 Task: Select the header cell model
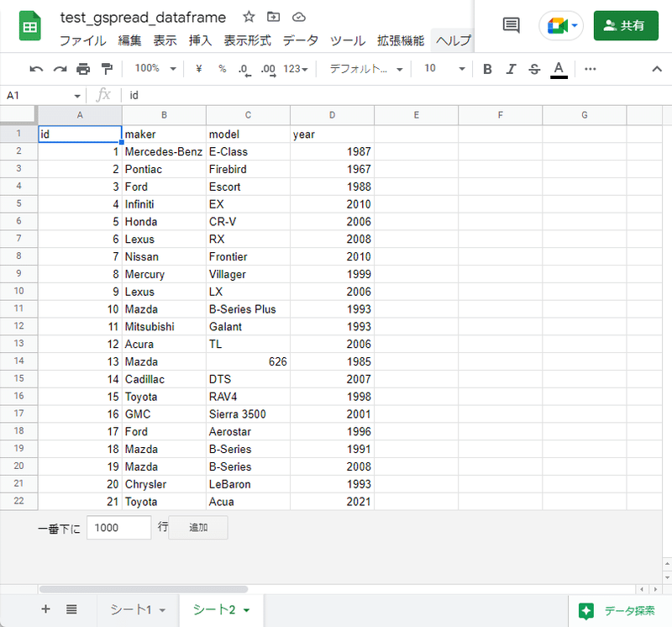click(248, 134)
